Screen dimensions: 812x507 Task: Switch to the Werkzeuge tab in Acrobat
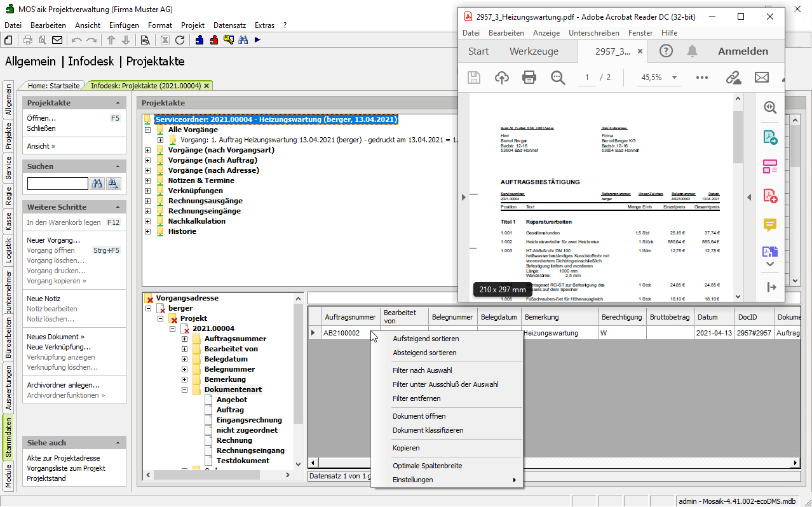click(x=534, y=51)
